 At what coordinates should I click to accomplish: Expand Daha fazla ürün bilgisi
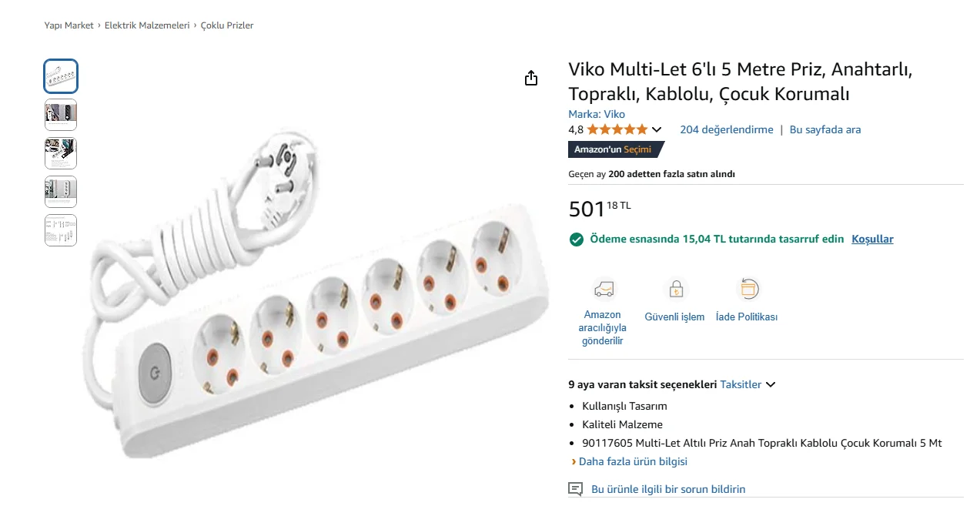pos(633,461)
